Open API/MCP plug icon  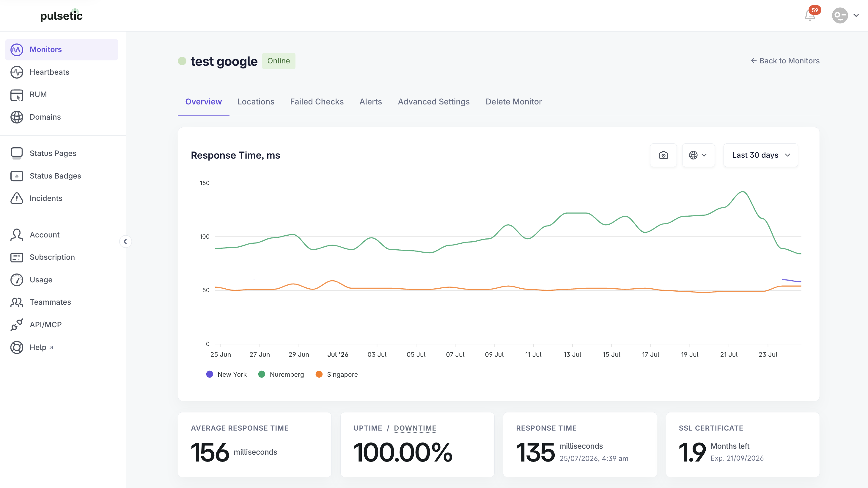(x=17, y=325)
